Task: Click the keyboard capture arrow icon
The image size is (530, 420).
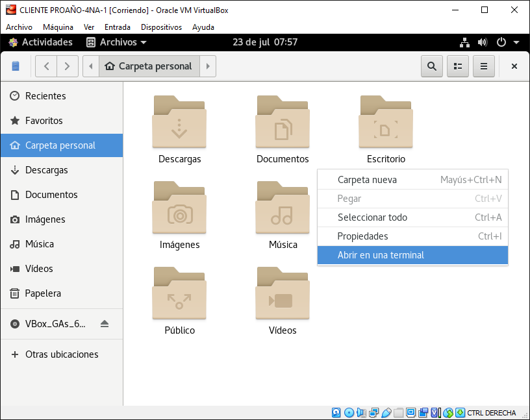Action: 460,413
